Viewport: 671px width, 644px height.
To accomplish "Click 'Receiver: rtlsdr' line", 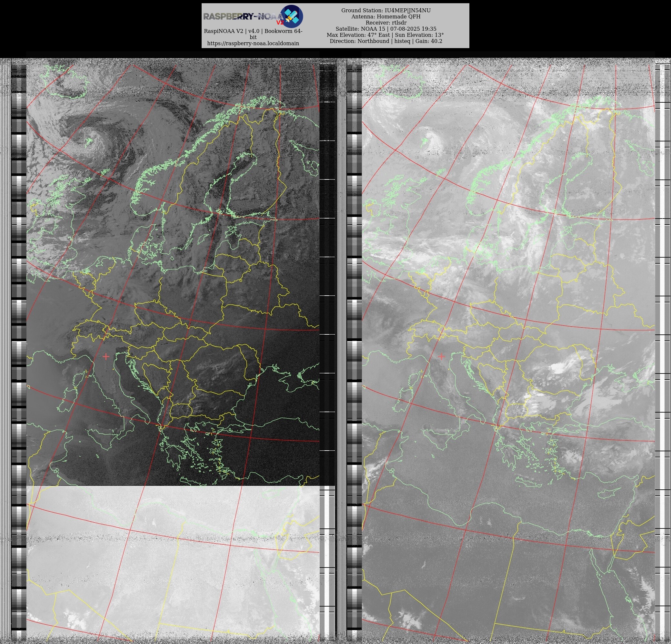I will tap(386, 23).
